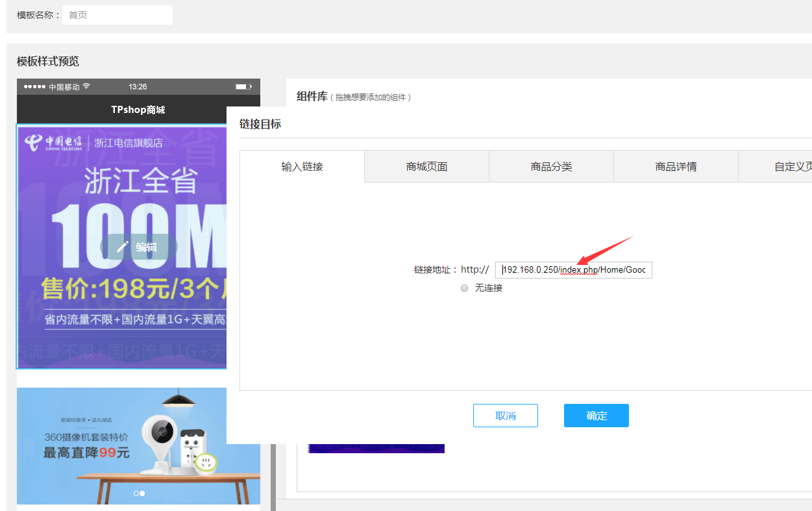812x511 pixels.
Task: Switch to the 商品分类 tab
Action: pyautogui.click(x=551, y=167)
